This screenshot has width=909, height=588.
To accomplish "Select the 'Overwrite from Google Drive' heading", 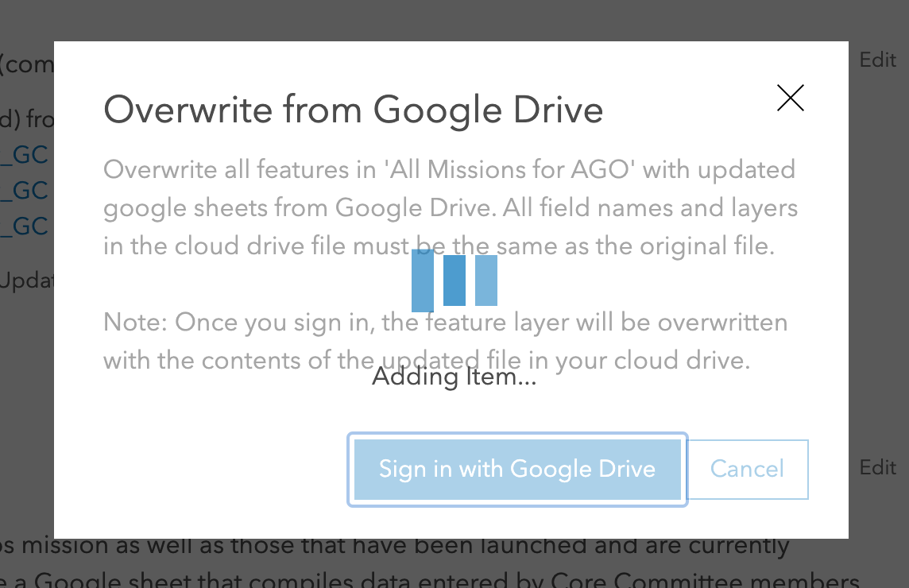I will coord(353,110).
